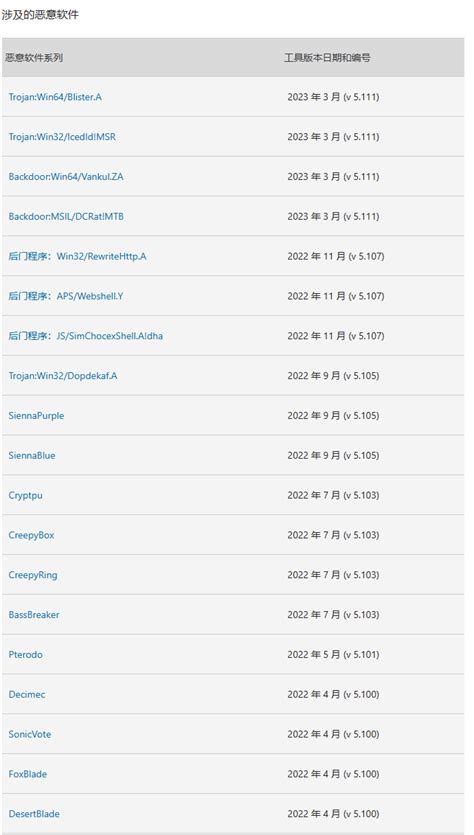Open the CreepyBox entry
The width and height of the screenshot is (474, 835).
31,535
